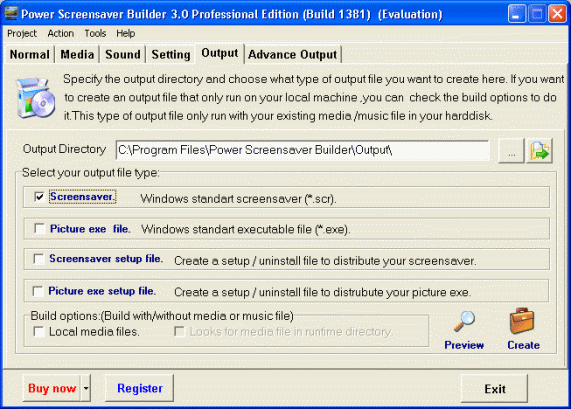Click the browse (...) button for the output directory
This screenshot has width=571, height=409.
tap(511, 150)
